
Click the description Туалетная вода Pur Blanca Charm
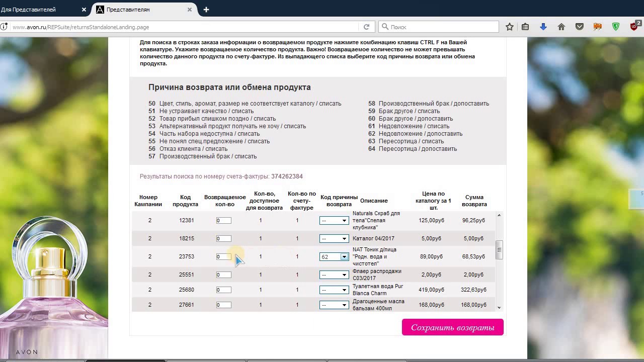(x=378, y=290)
